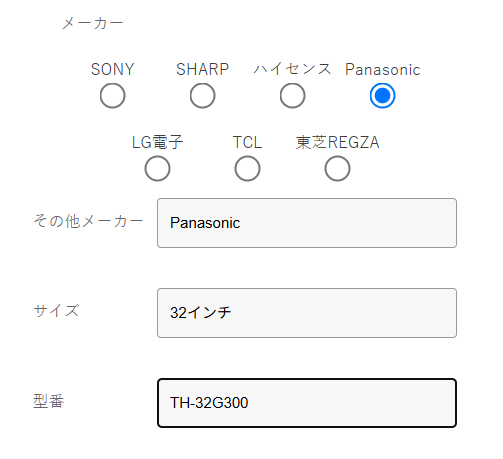Click the その他メーカー field label

click(88, 221)
